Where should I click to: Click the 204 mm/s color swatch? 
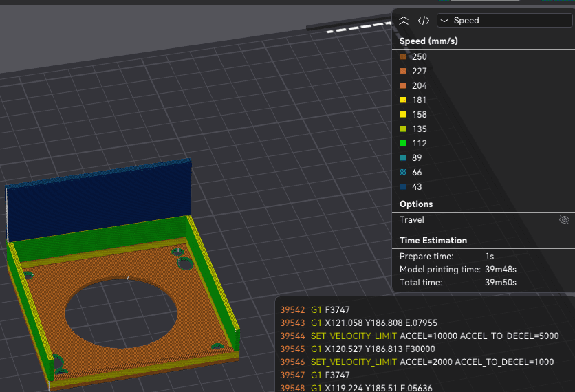click(x=403, y=85)
